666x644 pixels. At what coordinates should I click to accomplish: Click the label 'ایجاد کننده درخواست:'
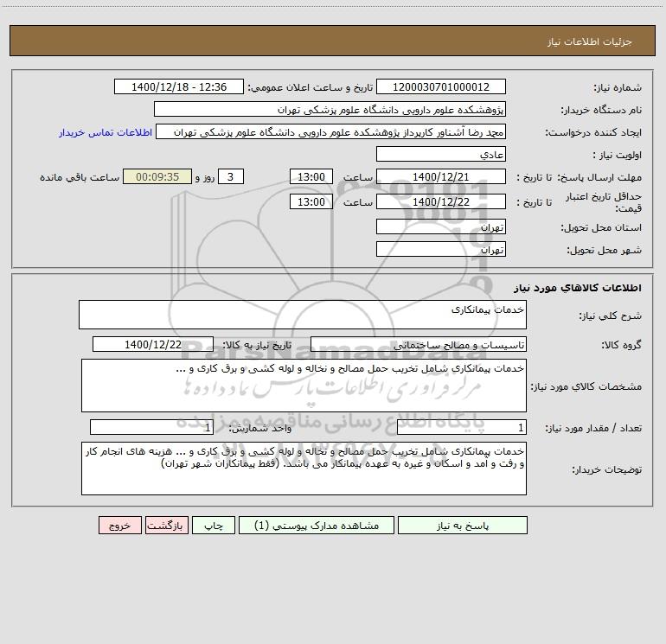pyautogui.click(x=593, y=132)
